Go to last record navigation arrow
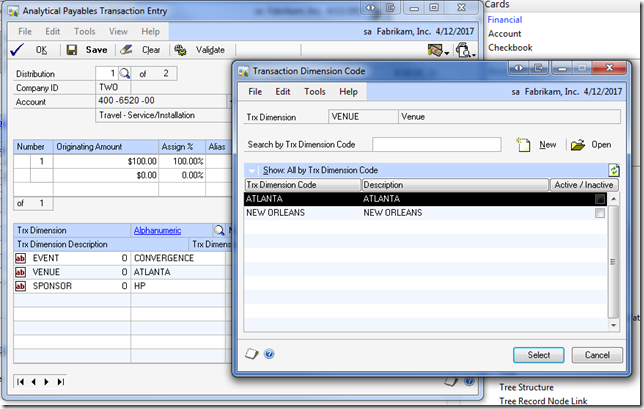The image size is (644, 409). (x=60, y=382)
